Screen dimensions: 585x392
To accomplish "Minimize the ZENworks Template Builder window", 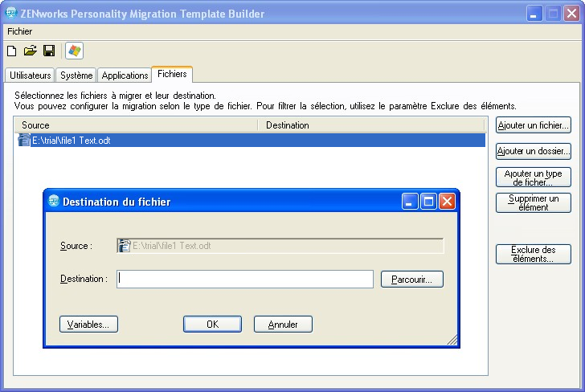I will (x=534, y=14).
